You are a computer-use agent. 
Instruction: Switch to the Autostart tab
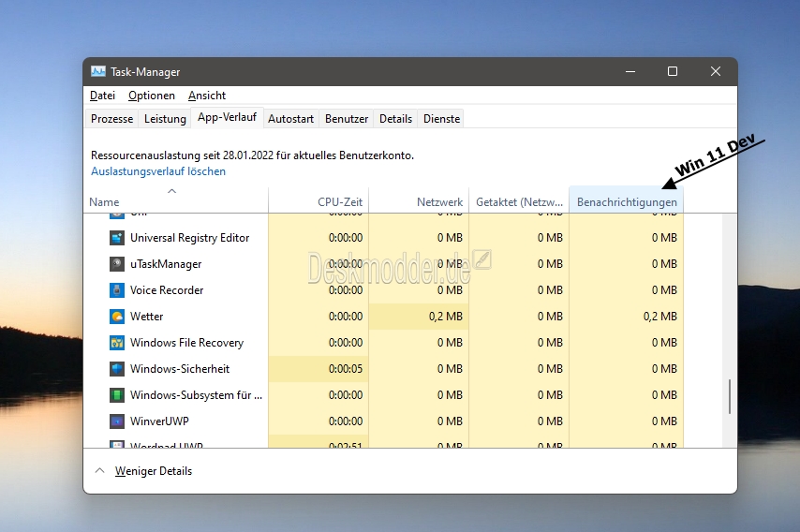[x=290, y=119]
